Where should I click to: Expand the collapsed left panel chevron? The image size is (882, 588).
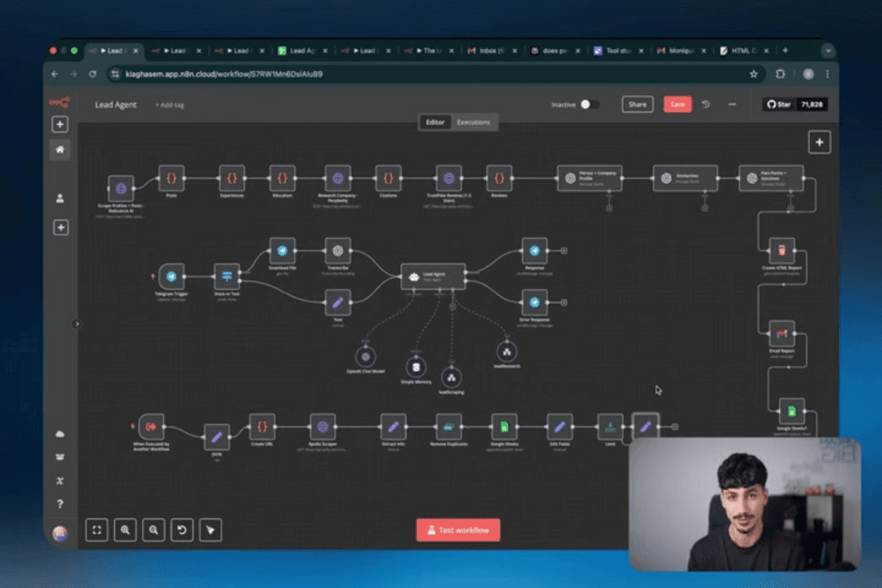76,323
